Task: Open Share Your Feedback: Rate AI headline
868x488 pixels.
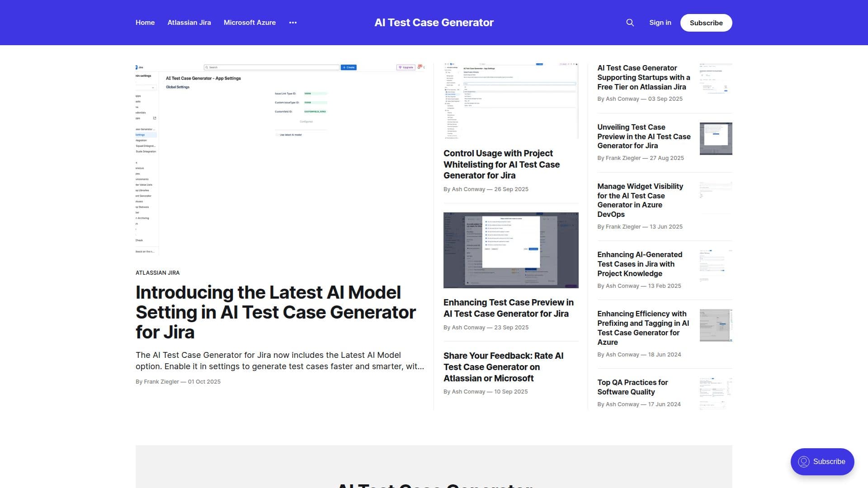Action: [x=503, y=367]
